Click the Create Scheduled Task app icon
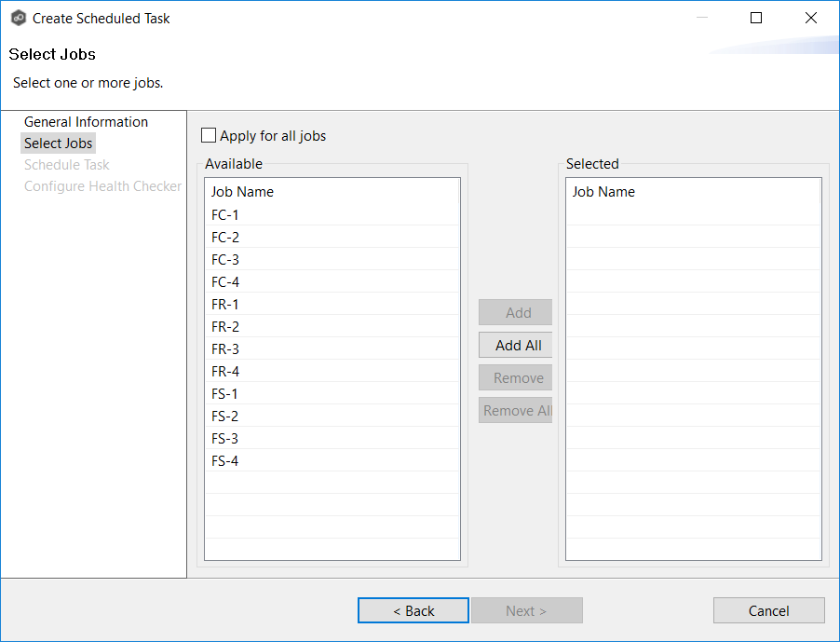The height and width of the screenshot is (642, 840). 19,18
